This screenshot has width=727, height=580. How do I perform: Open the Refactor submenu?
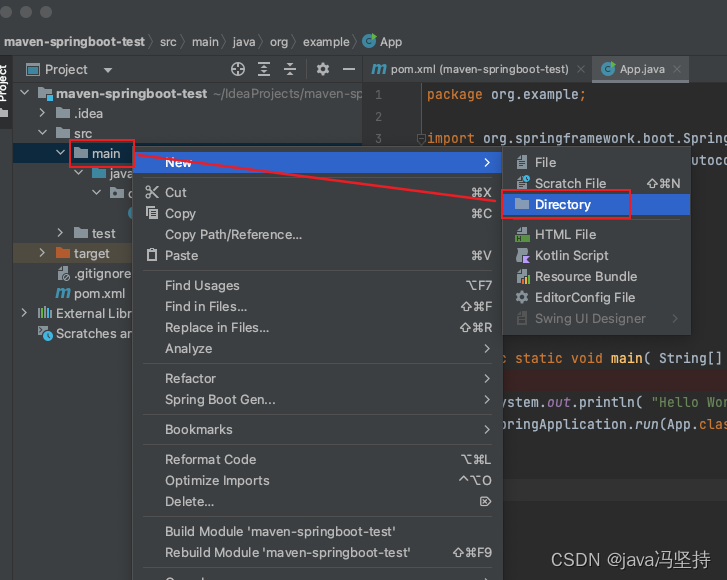318,379
